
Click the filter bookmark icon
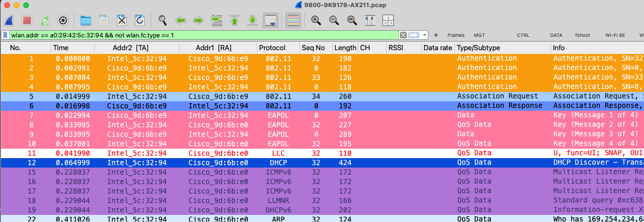click(5, 35)
